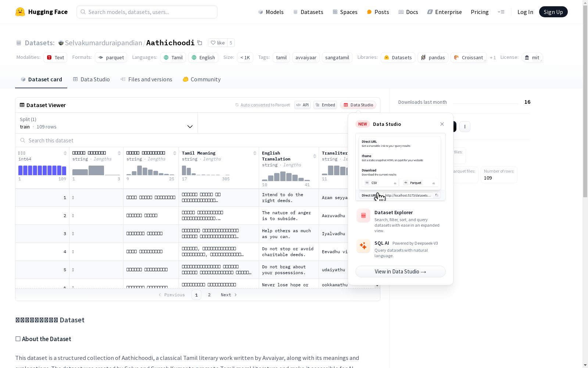Open the Split train dropdown

(106, 123)
